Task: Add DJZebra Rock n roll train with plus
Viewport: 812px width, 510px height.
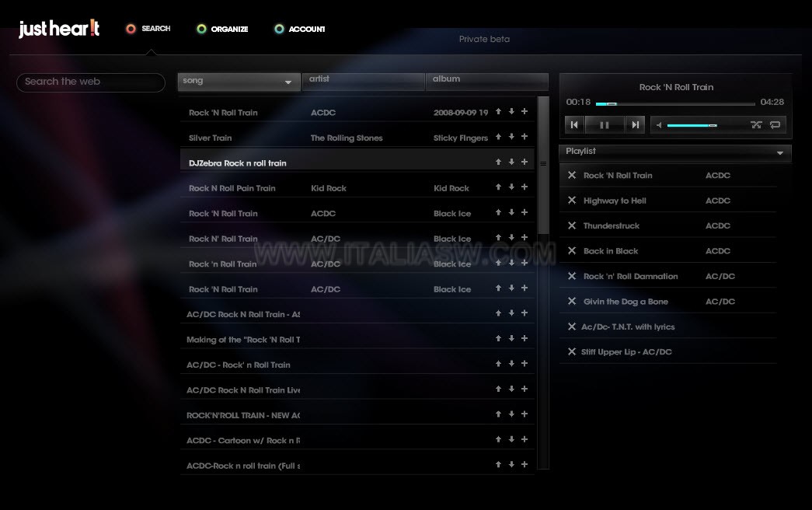Action: tap(524, 162)
